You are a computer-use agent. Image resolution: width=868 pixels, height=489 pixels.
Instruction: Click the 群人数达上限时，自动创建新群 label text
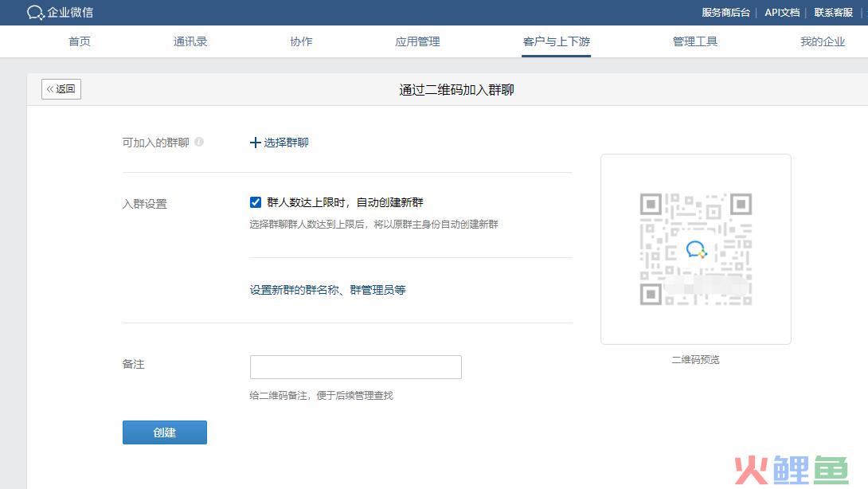coord(345,202)
